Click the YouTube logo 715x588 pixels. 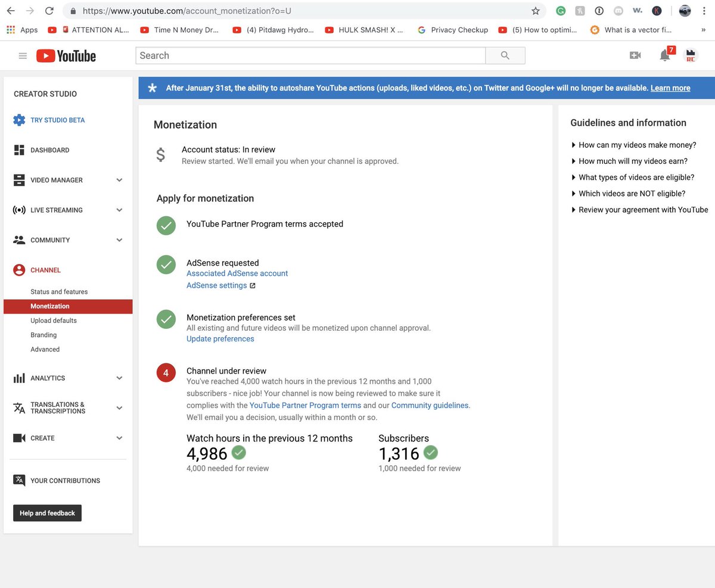click(x=66, y=56)
